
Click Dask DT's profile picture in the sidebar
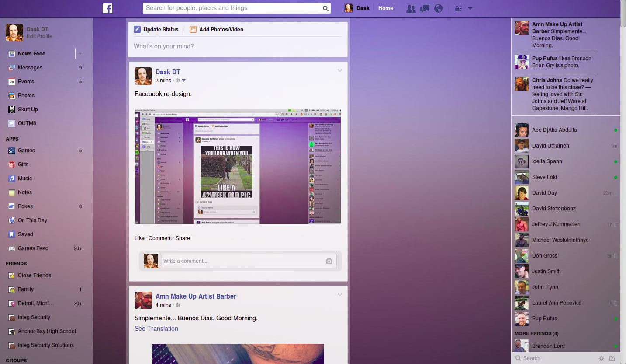coord(14,33)
